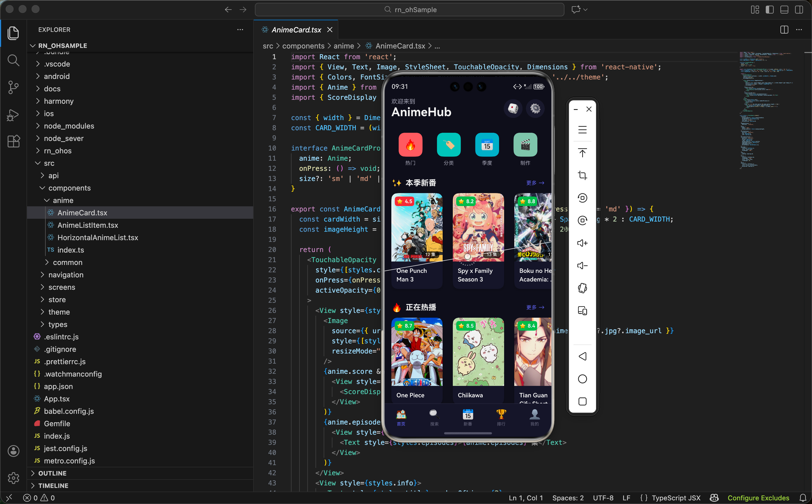Toggle the secondary side bar visibility

click(799, 10)
